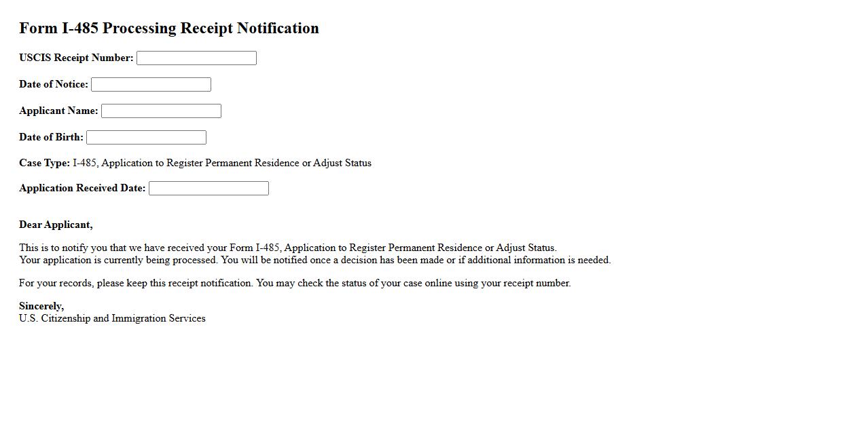Screen dimensions: 868x441
Task: Click the 'Dear Applicant,' greeting
Action: coord(56,225)
